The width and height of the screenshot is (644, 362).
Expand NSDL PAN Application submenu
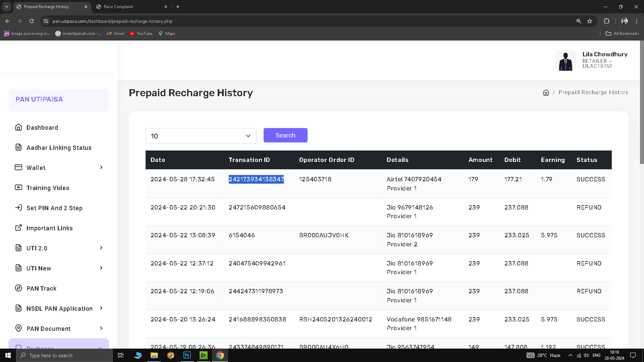(x=101, y=308)
